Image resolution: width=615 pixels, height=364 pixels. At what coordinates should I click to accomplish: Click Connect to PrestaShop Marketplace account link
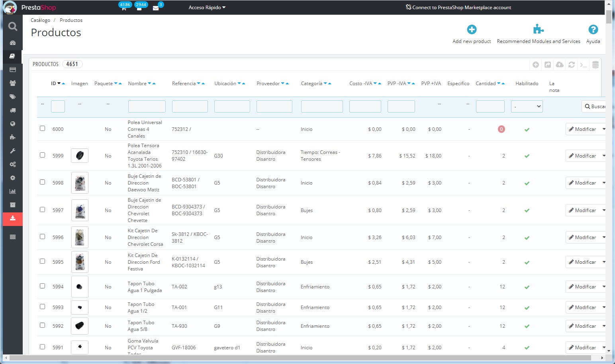tap(458, 8)
